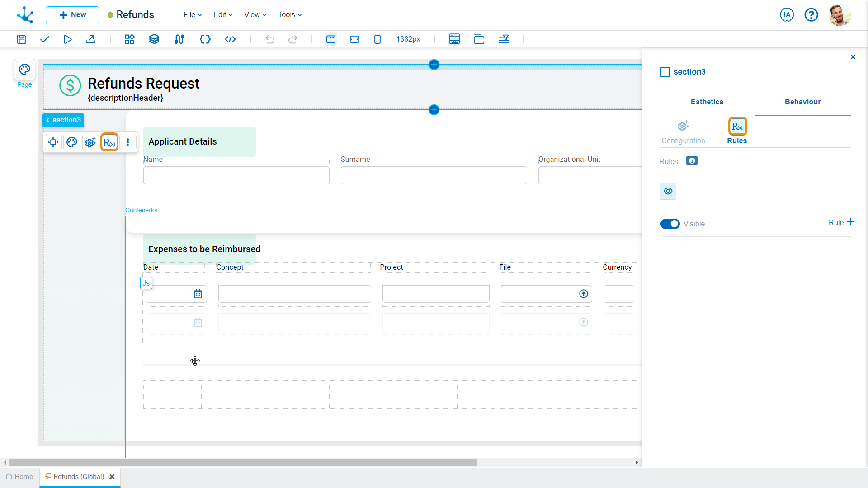Open the layers stack icon
The height and width of the screenshot is (488, 868).
click(154, 39)
